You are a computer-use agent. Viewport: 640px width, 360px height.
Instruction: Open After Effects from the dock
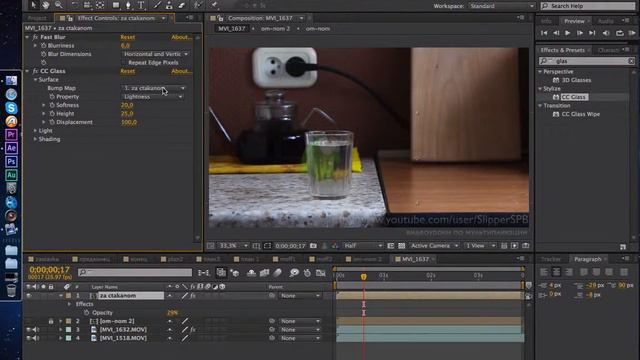[11, 148]
